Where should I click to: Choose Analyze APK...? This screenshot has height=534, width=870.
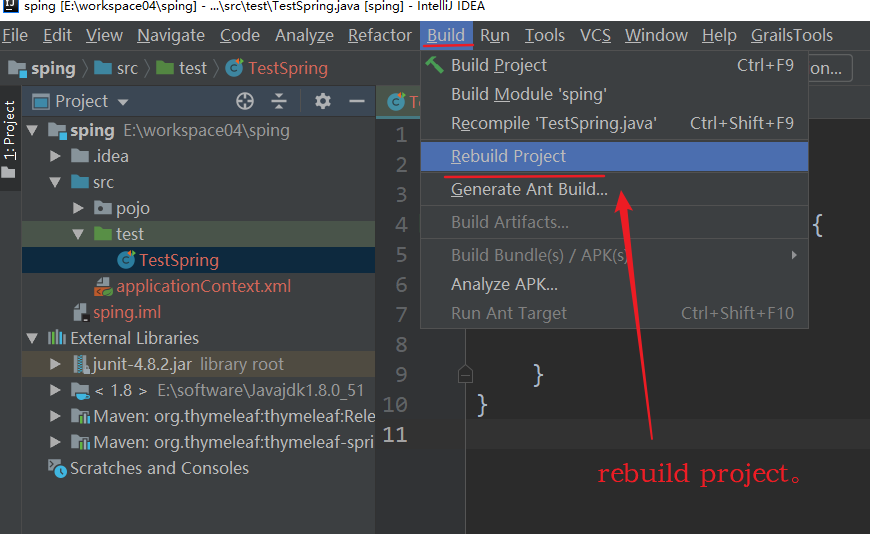click(x=614, y=284)
